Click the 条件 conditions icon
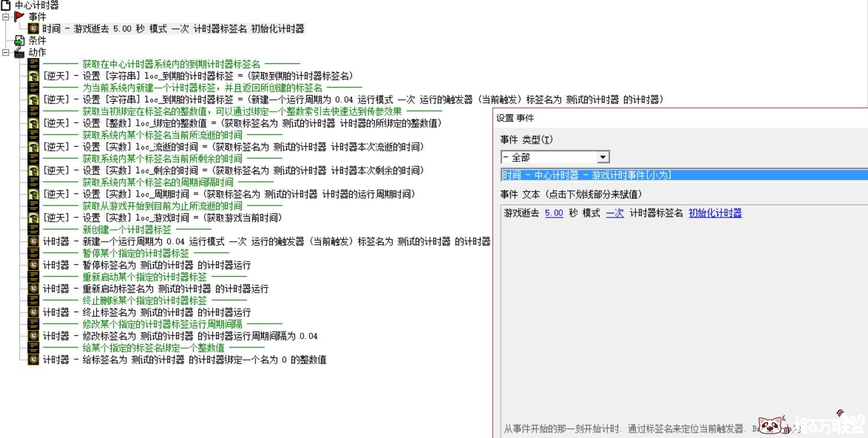The height and width of the screenshot is (438, 868). (20, 41)
